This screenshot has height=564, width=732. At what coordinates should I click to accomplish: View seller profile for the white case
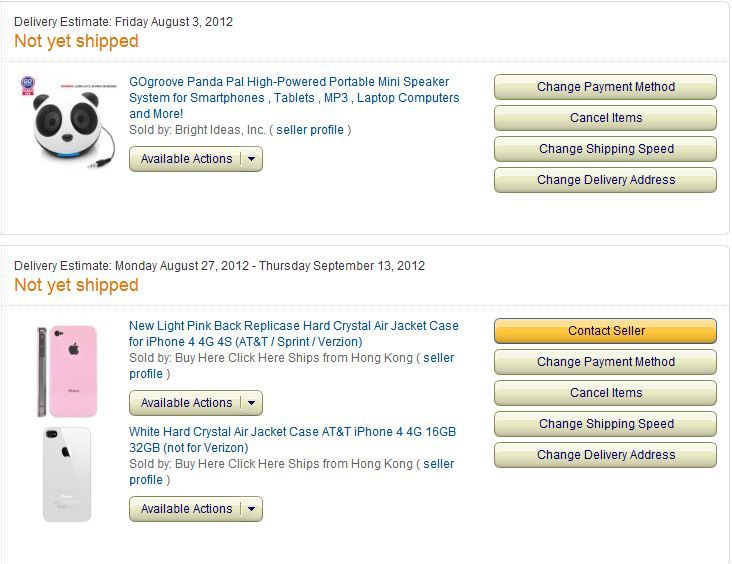click(x=438, y=464)
